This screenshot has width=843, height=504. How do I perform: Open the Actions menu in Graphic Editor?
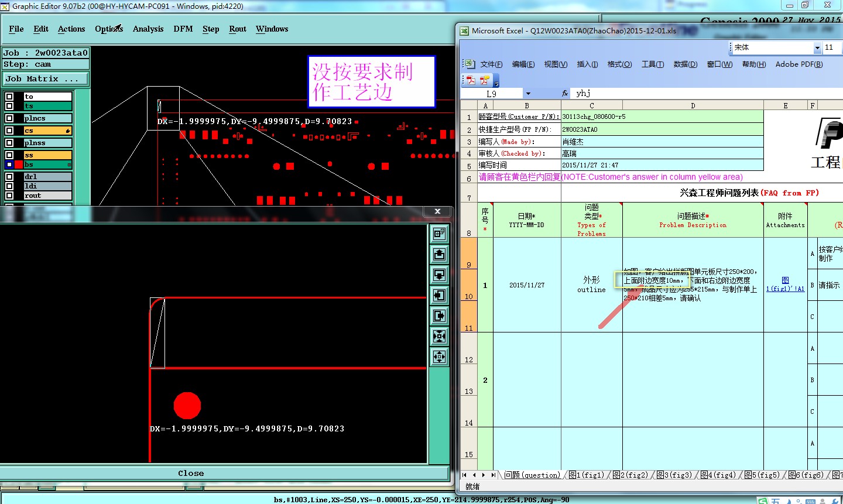coord(71,29)
